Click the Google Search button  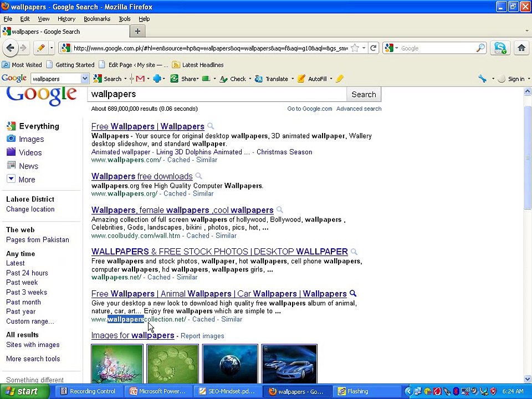coord(364,94)
